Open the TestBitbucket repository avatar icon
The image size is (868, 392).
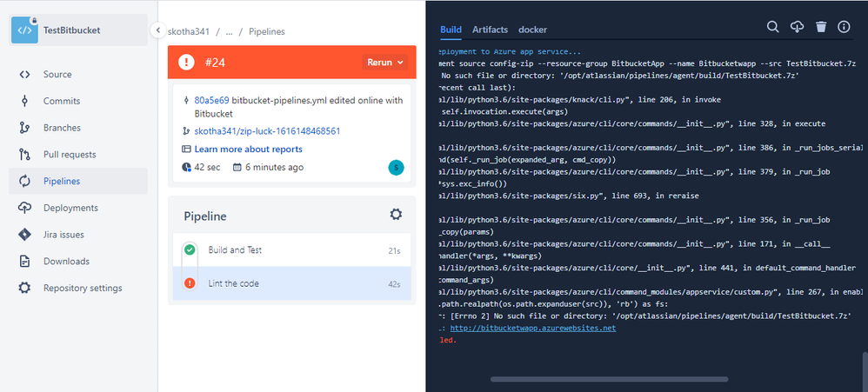click(x=24, y=30)
